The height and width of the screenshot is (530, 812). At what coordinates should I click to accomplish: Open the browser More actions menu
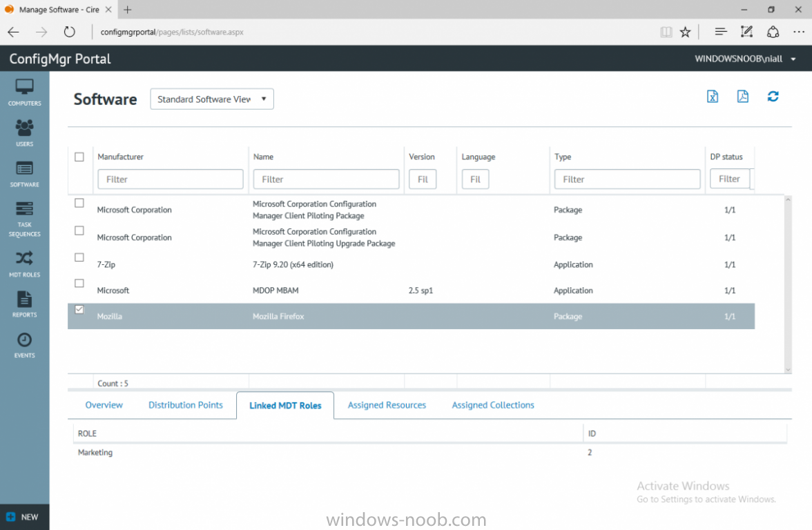coord(798,32)
